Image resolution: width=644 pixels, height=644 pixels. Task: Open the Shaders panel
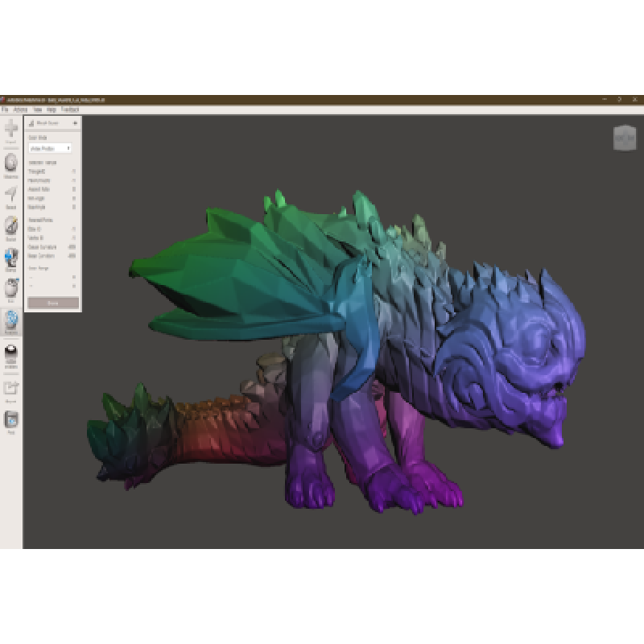[11, 355]
